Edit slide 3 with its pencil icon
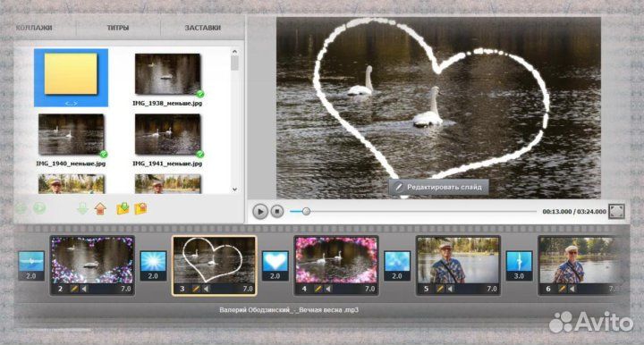This screenshot has width=644, height=345. coord(196,289)
